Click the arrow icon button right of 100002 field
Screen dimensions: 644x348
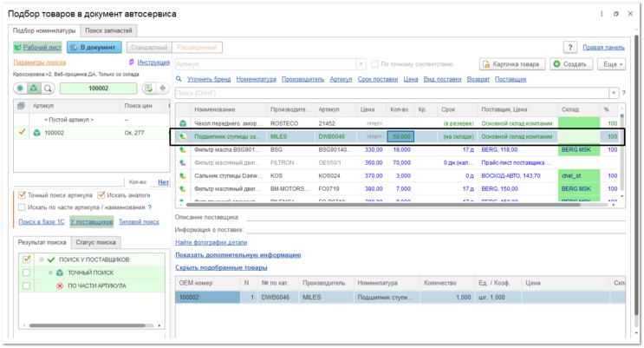tap(163, 88)
